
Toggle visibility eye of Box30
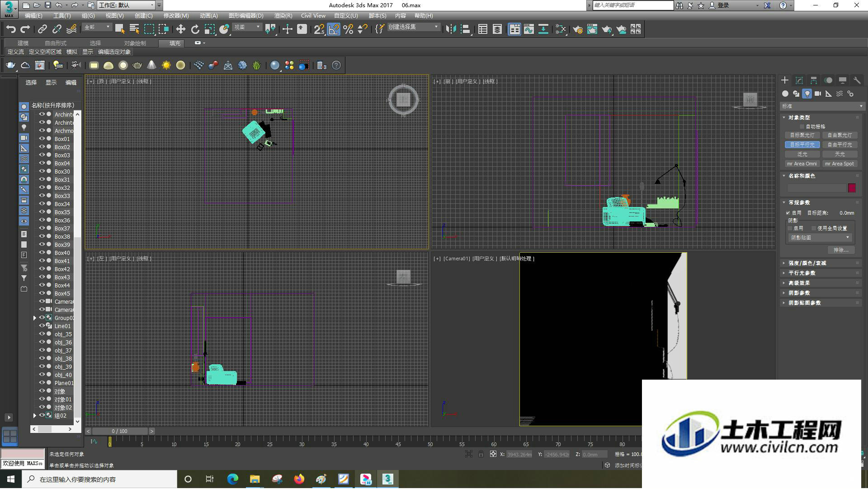tap(42, 171)
